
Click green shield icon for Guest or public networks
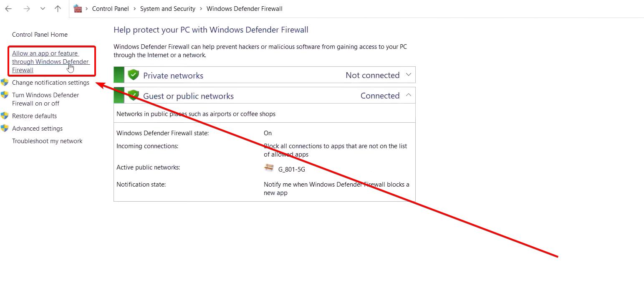pyautogui.click(x=133, y=95)
